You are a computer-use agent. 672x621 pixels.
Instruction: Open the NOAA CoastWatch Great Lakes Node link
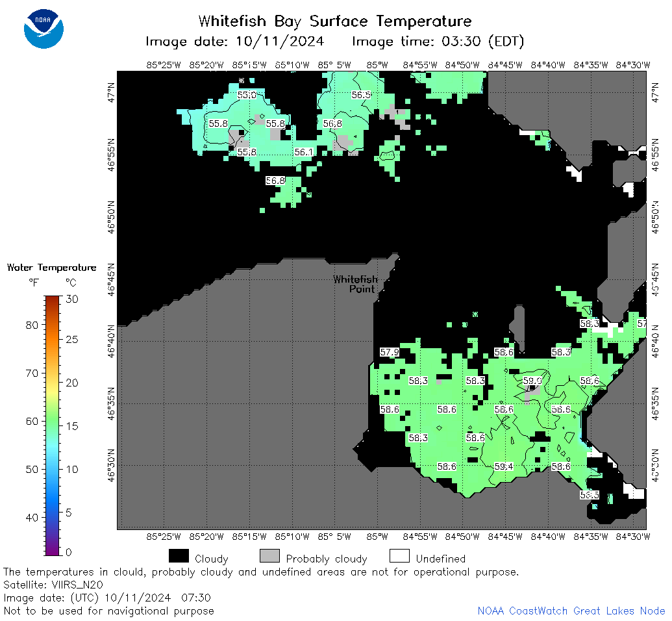[571, 611]
